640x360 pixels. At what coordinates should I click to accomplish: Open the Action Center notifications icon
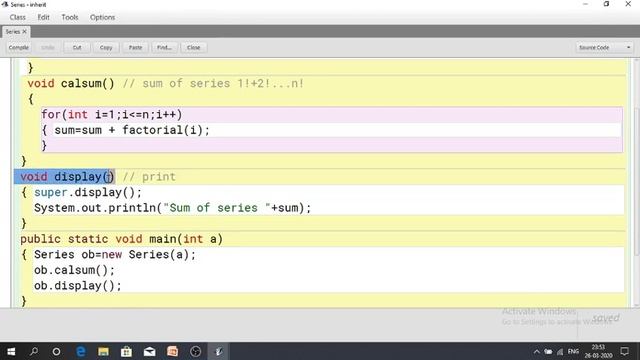pyautogui.click(x=624, y=351)
